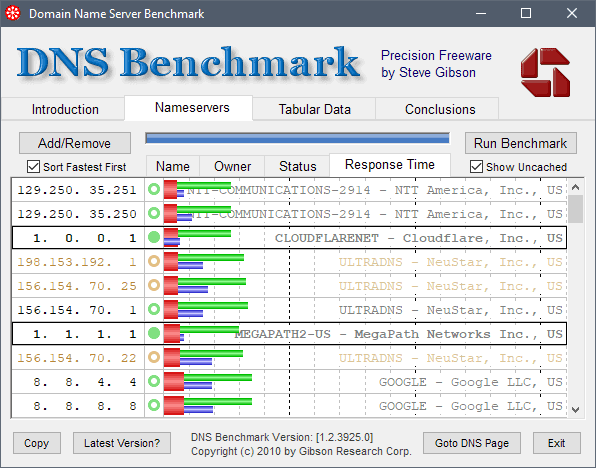Select IP address 129.250. 35.251
The width and height of the screenshot is (596, 468).
pyautogui.click(x=77, y=190)
